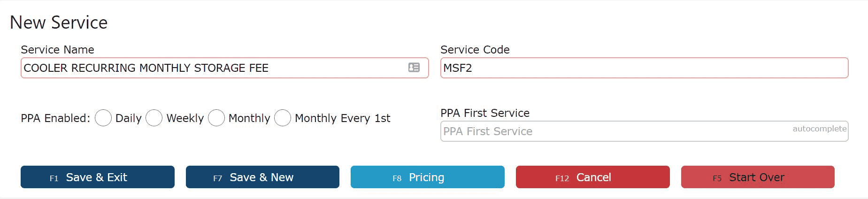Select the Daily PPA radio button
The image size is (868, 199).
point(103,118)
